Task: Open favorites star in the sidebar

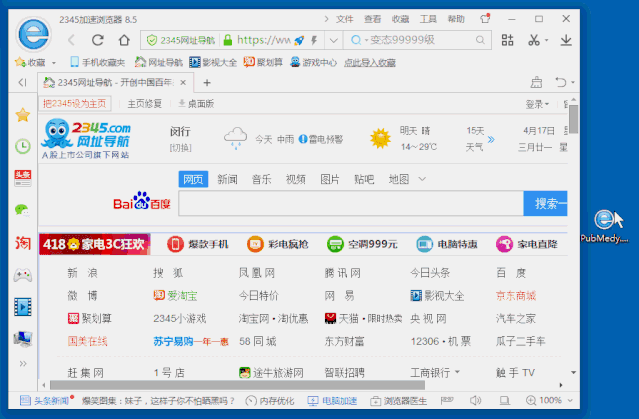Action: pyautogui.click(x=23, y=115)
